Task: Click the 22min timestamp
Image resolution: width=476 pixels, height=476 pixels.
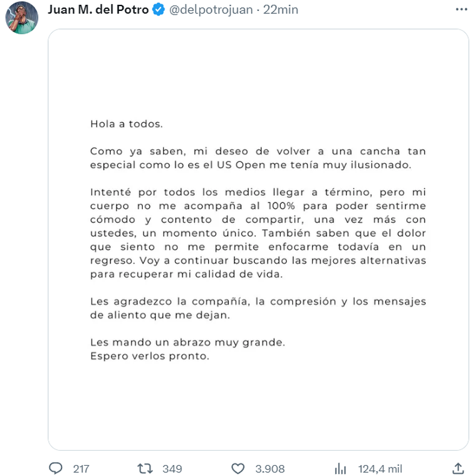Action: pyautogui.click(x=281, y=10)
